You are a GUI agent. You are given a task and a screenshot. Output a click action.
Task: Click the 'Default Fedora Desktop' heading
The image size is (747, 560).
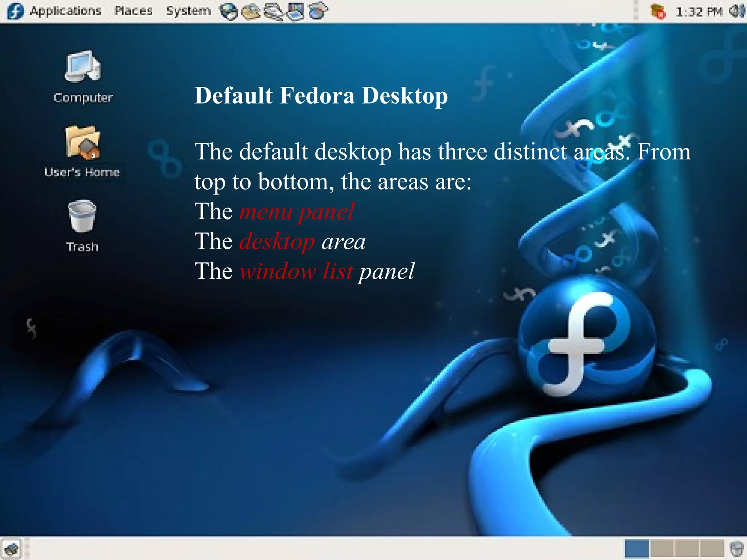pyautogui.click(x=321, y=96)
